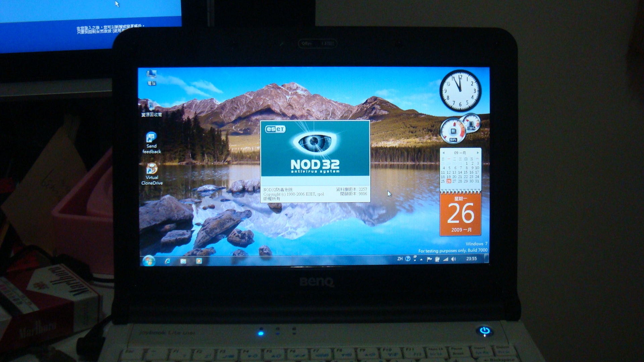Open the ZH input language selector

tap(400, 259)
